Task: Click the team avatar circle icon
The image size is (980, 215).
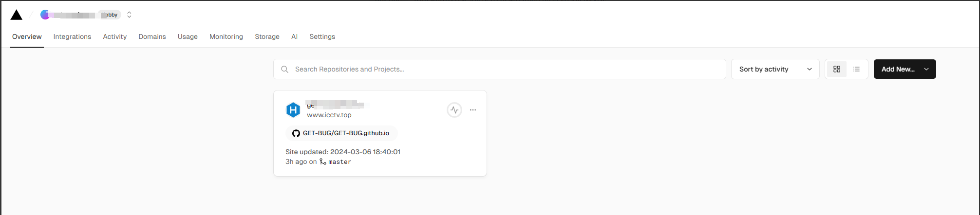Action: point(45,15)
